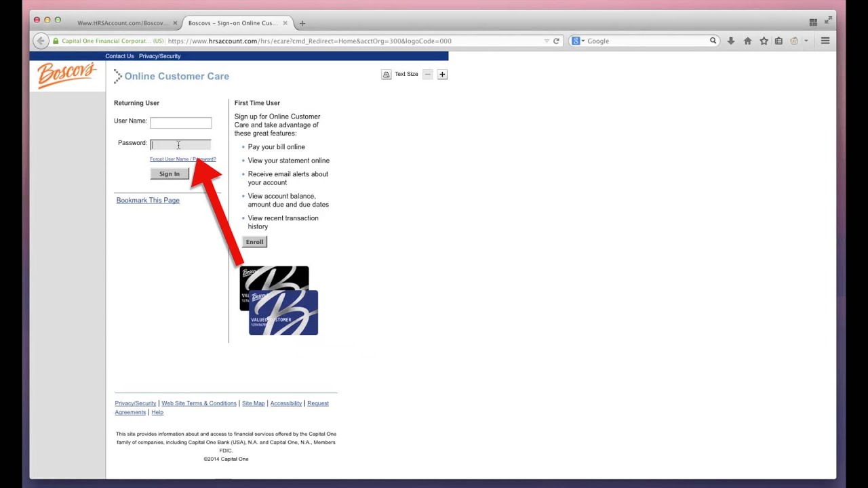
Task: Go to the browser home icon
Action: coord(747,41)
